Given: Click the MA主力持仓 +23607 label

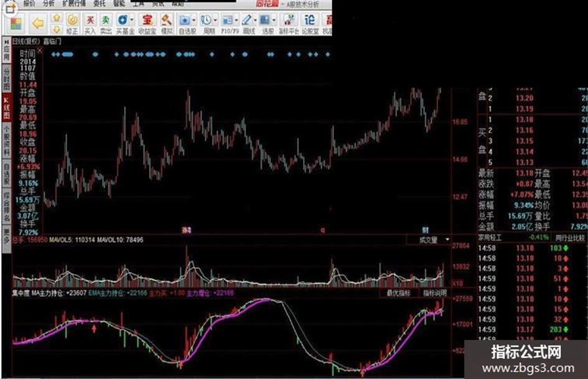Looking at the screenshot, I should click(59, 293).
